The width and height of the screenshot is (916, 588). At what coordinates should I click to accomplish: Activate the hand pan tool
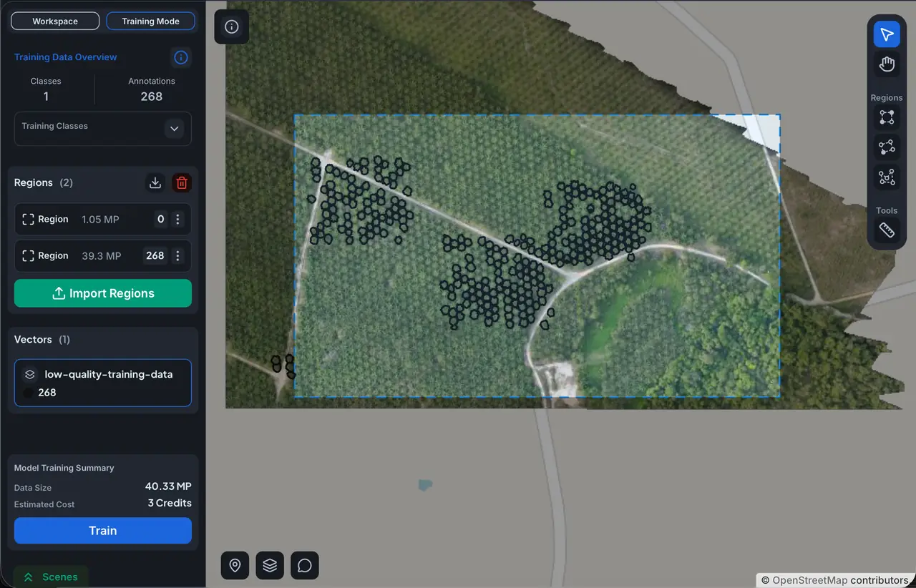coord(887,65)
